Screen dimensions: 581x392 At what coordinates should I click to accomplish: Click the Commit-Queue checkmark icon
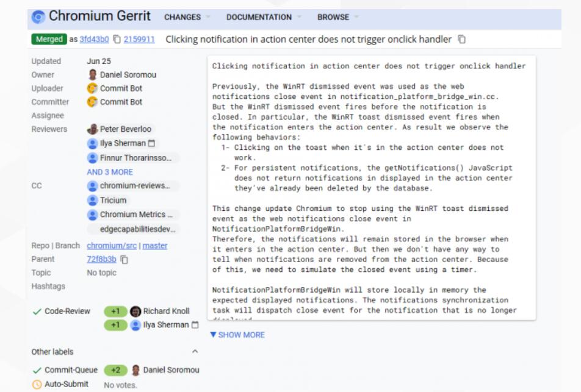tap(37, 370)
